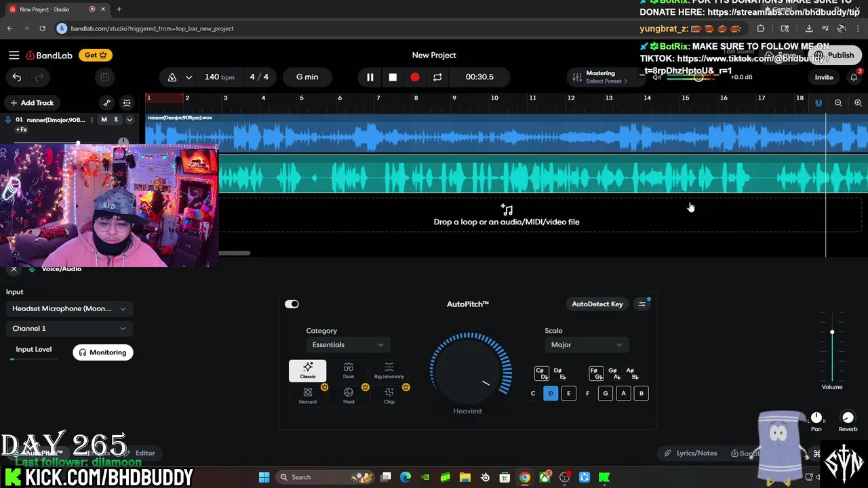Pause playback
Screen dimensions: 868x488
[x=370, y=77]
